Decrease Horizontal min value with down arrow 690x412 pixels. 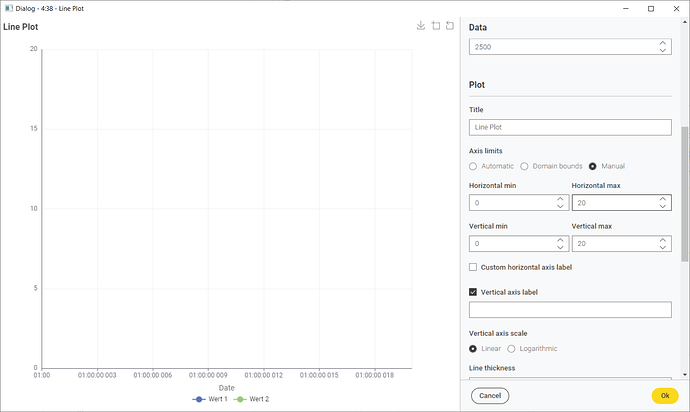tap(560, 207)
